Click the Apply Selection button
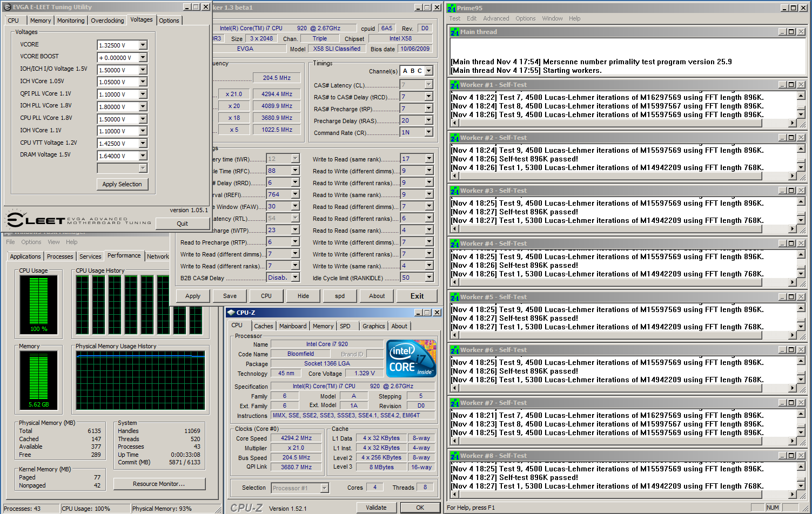 point(122,184)
